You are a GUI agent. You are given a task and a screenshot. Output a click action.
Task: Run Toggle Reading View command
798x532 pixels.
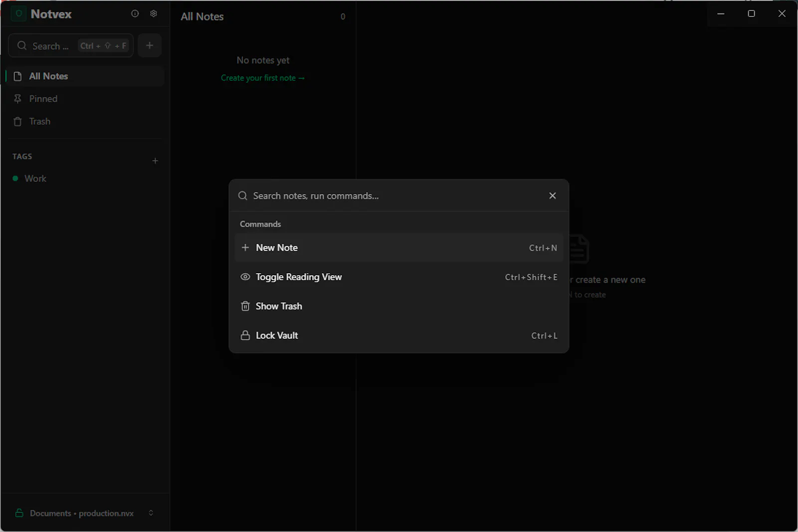click(399, 277)
